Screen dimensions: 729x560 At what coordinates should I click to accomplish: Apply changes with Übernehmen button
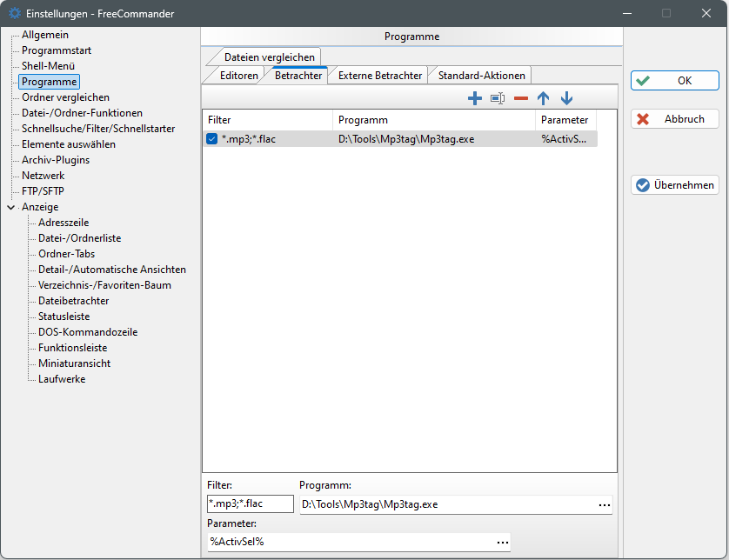click(x=675, y=184)
